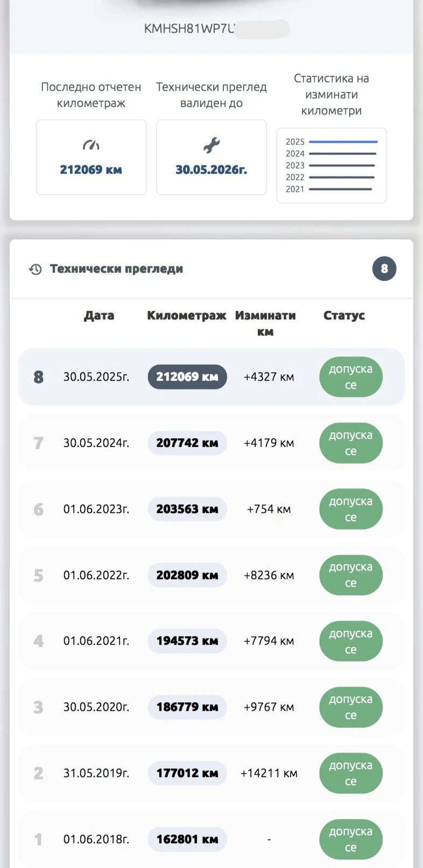Click the 194573 км mileage badge

[187, 641]
